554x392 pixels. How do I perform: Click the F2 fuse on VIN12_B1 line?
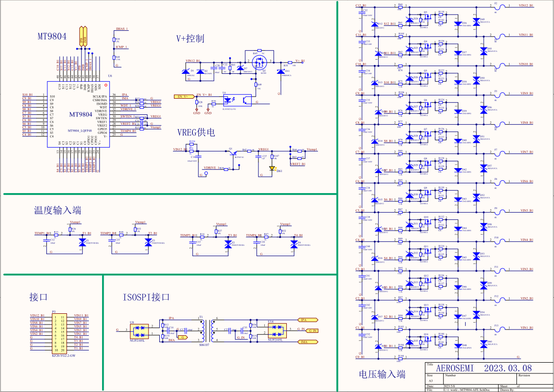(x=495, y=6)
